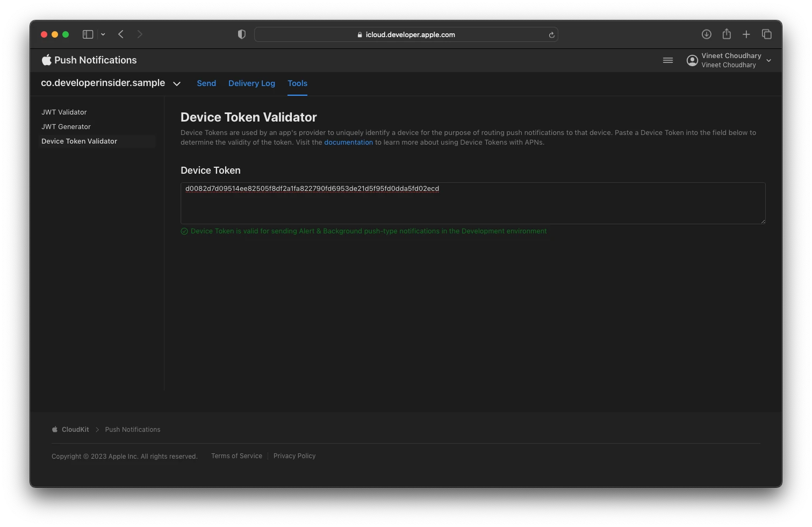Click the Device Token field label
Viewport: 812px width, 527px height.
pyautogui.click(x=211, y=170)
